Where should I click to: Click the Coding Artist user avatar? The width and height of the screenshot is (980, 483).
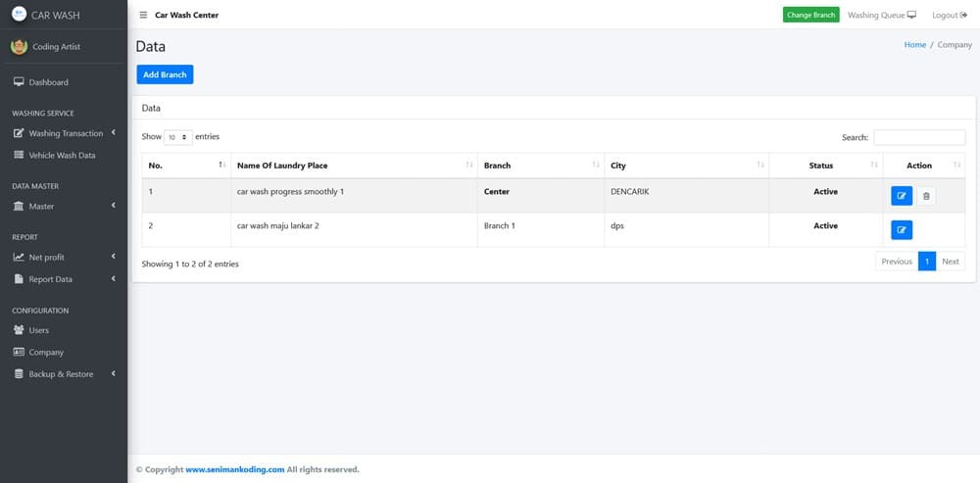point(19,46)
